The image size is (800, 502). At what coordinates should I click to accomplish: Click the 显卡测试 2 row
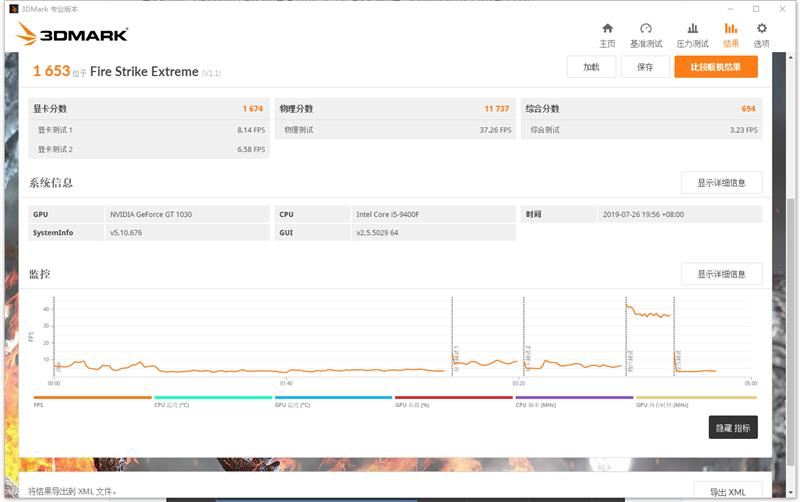point(149,149)
